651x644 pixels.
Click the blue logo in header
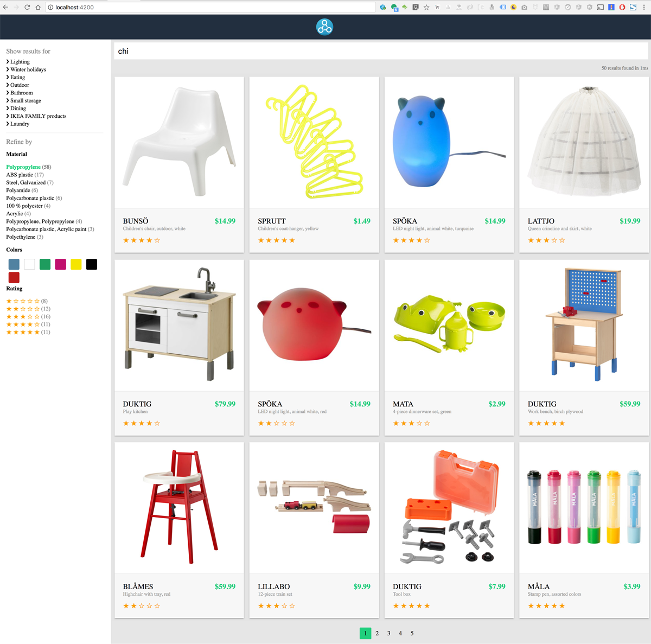point(324,27)
